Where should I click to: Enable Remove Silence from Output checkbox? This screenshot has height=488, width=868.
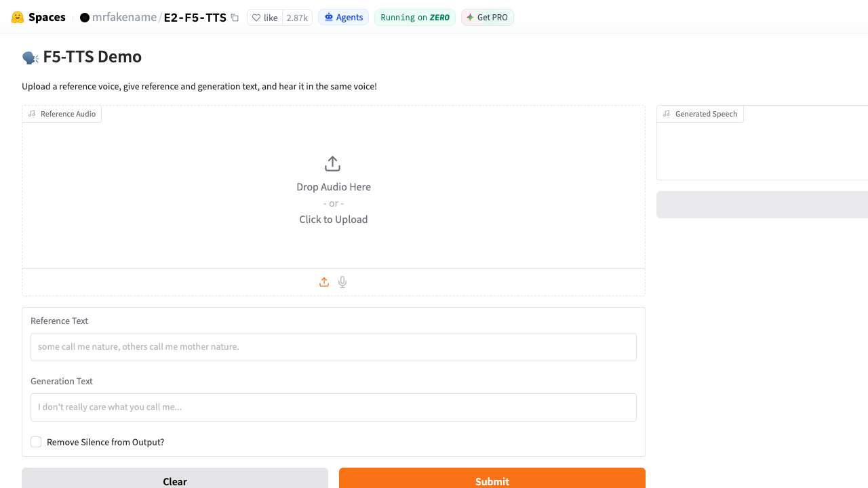36,442
